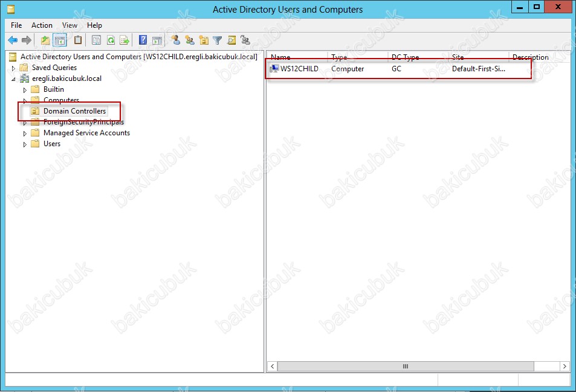
Task: Select the eregli.bakicubuk.local domain
Action: (x=67, y=79)
